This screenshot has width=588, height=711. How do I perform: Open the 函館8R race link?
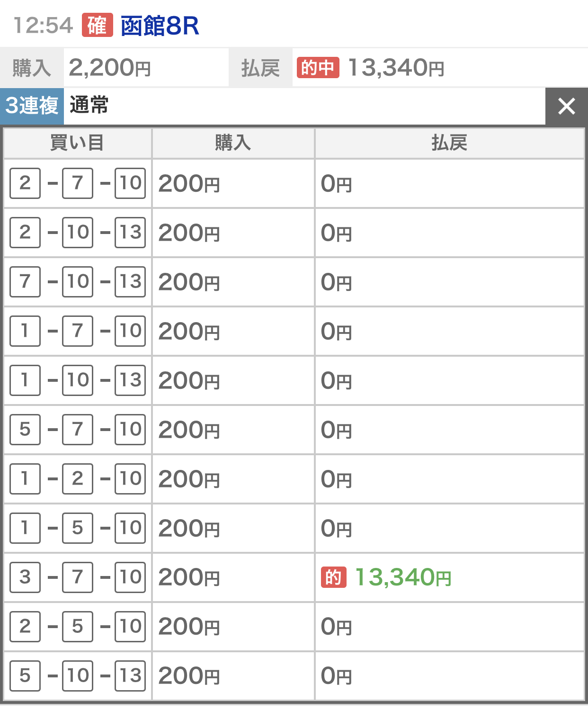pos(160,26)
